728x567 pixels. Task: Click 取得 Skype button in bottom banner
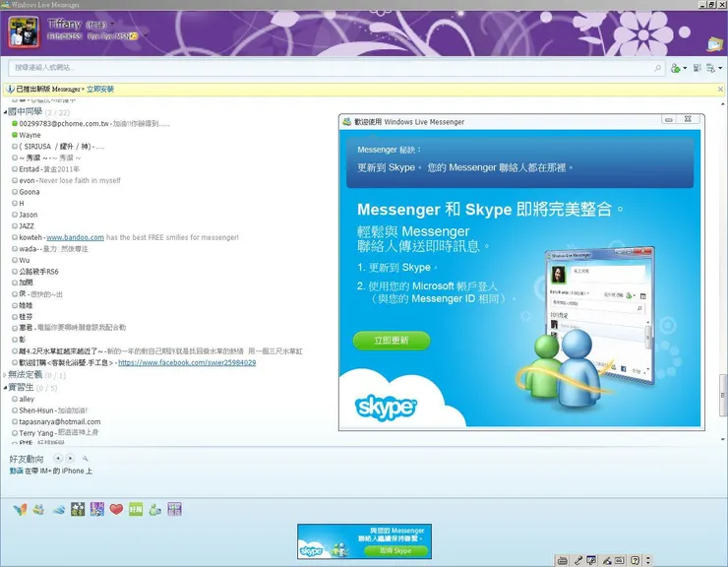395,550
